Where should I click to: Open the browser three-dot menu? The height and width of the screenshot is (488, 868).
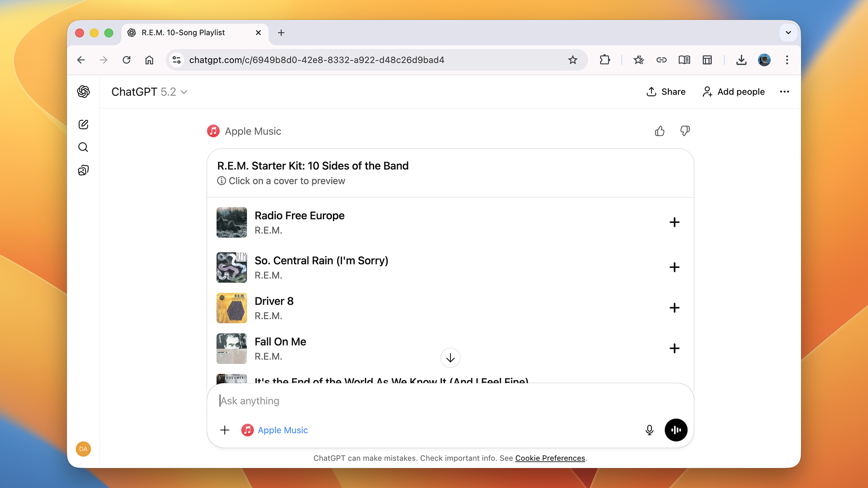click(787, 60)
